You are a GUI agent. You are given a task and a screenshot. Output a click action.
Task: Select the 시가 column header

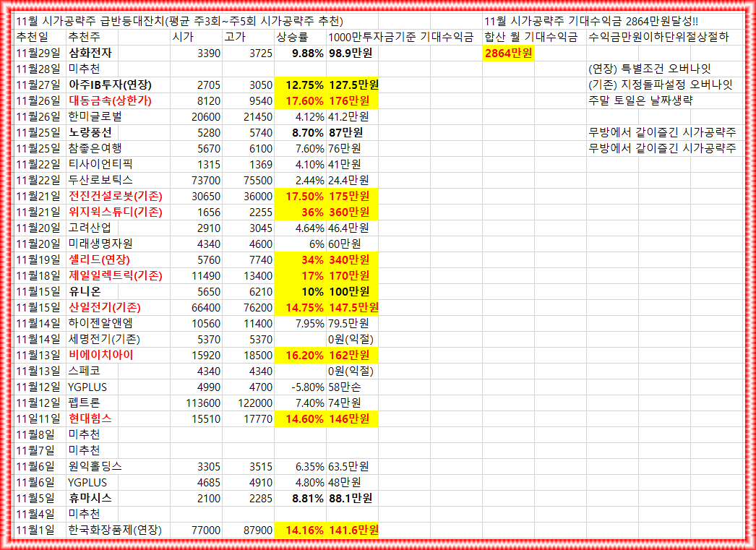pyautogui.click(x=197, y=37)
